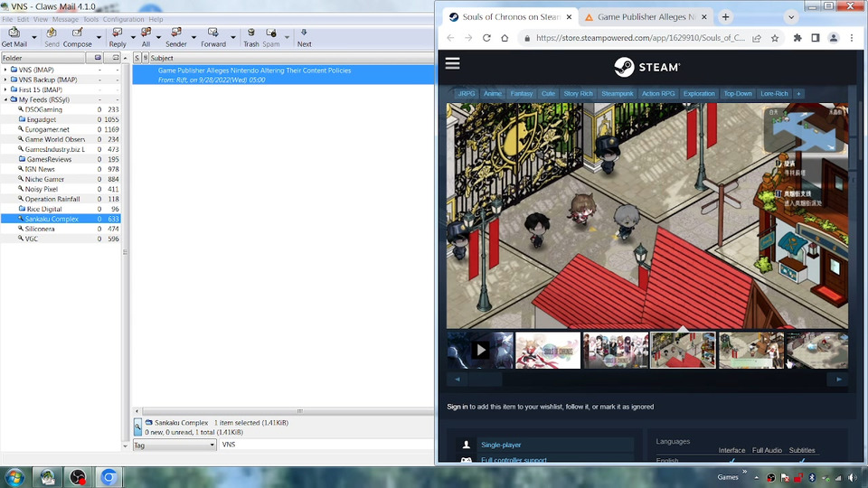The height and width of the screenshot is (488, 868).
Task: Open the Message menu in Claws Mail
Action: [x=65, y=19]
